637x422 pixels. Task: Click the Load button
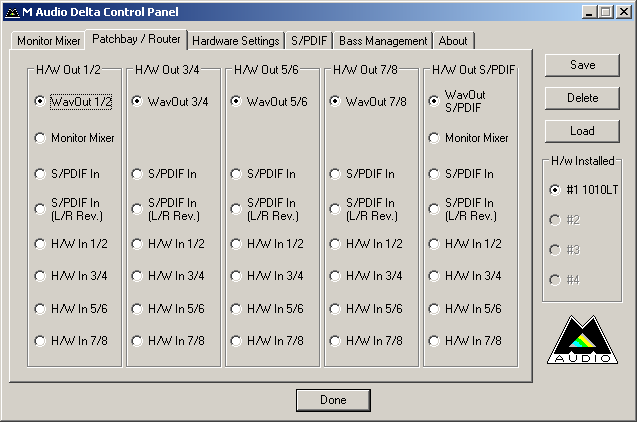582,131
